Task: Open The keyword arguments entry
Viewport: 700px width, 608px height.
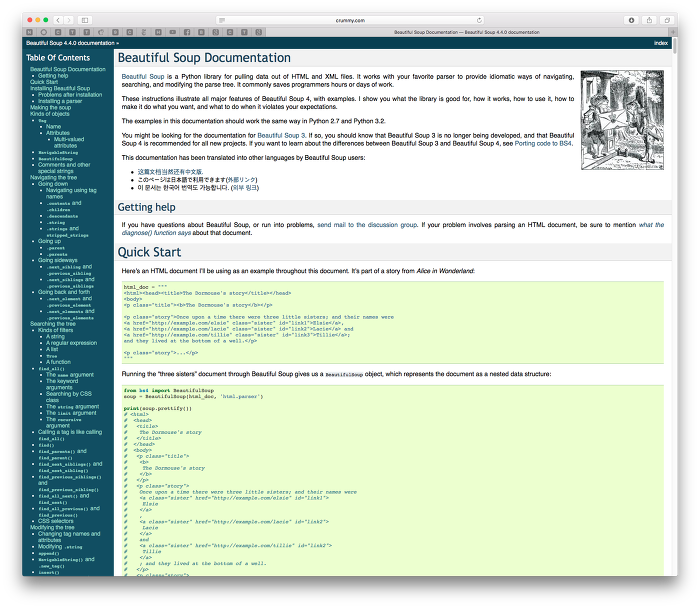Action: [62, 384]
